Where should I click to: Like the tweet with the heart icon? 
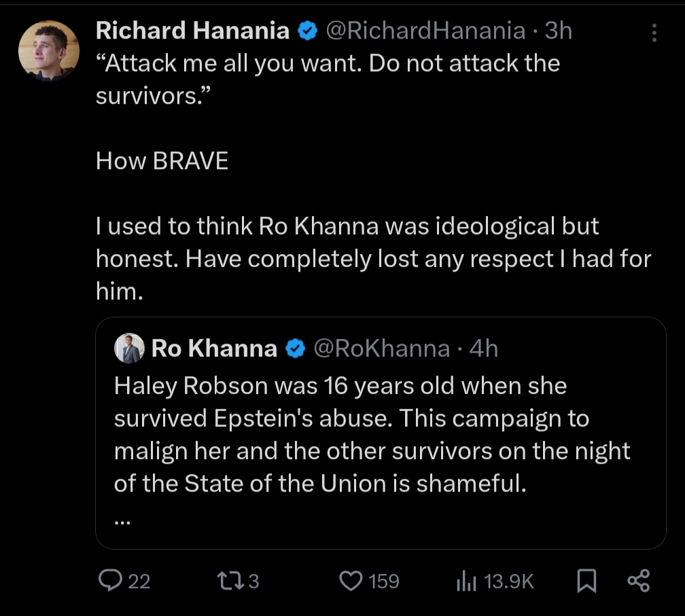tap(350, 581)
